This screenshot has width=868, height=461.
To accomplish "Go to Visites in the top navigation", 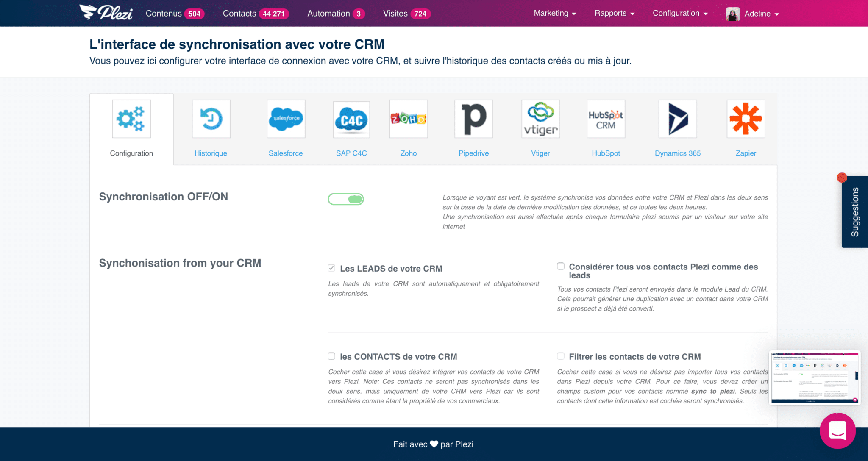I will [395, 14].
